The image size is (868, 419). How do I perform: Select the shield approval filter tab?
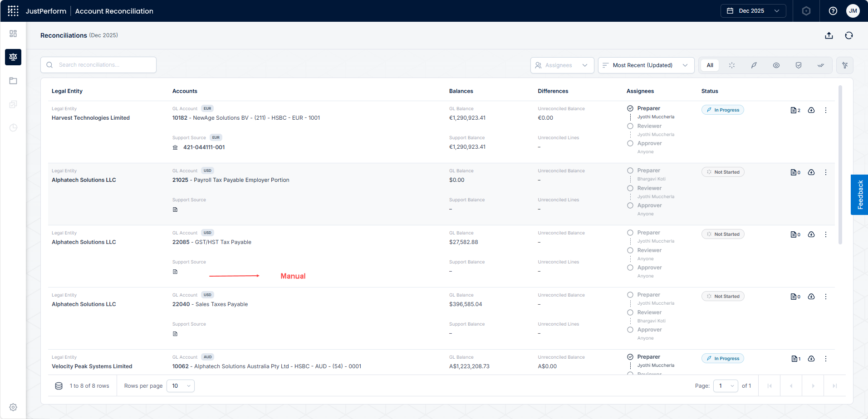tap(799, 65)
